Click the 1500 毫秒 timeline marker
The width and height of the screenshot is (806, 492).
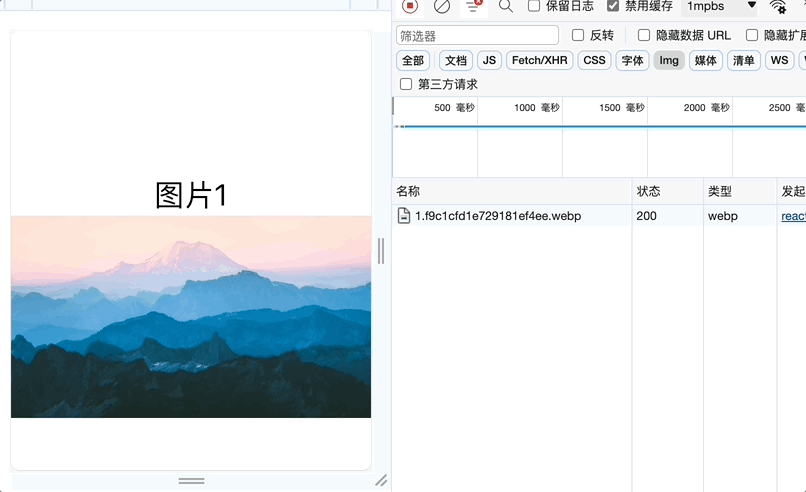pyautogui.click(x=621, y=108)
